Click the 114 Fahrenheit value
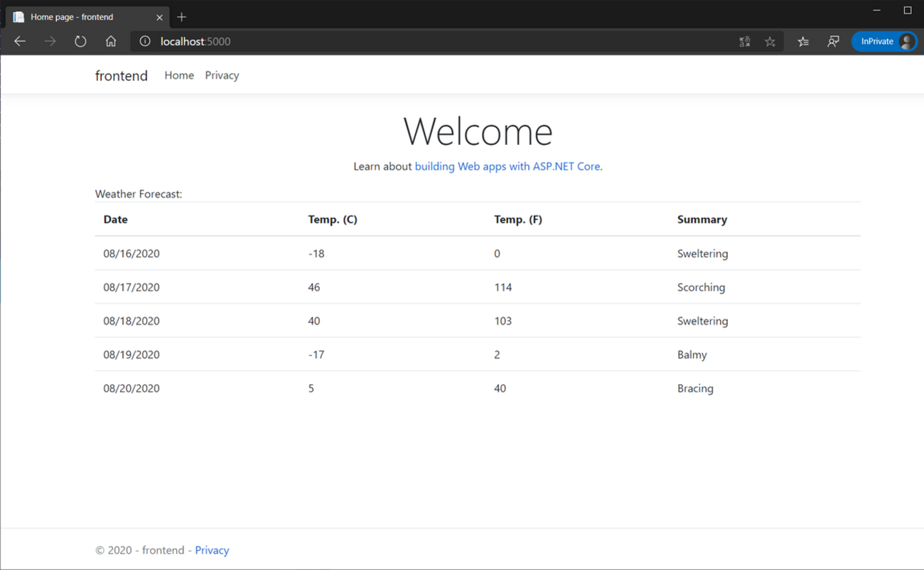Image resolution: width=924 pixels, height=570 pixels. pyautogui.click(x=503, y=287)
